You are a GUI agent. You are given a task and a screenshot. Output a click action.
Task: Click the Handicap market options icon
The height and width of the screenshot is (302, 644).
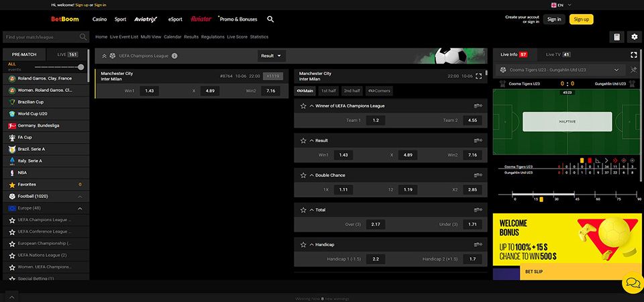pyautogui.click(x=478, y=244)
